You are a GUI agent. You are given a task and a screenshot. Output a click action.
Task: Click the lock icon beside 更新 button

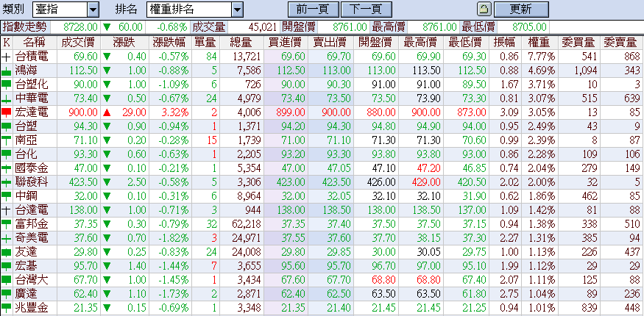pyautogui.click(x=484, y=9)
